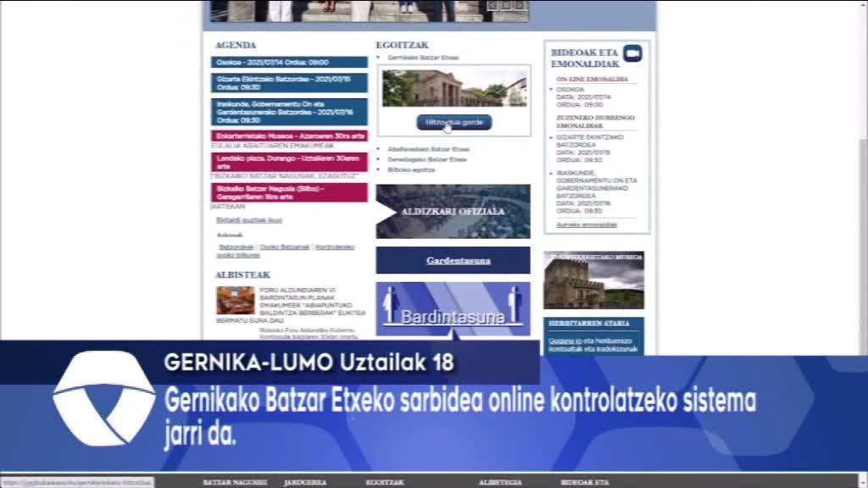This screenshot has width=868, height=488.
Task: Click Egoitzak in the bottom navigation
Action: [385, 482]
